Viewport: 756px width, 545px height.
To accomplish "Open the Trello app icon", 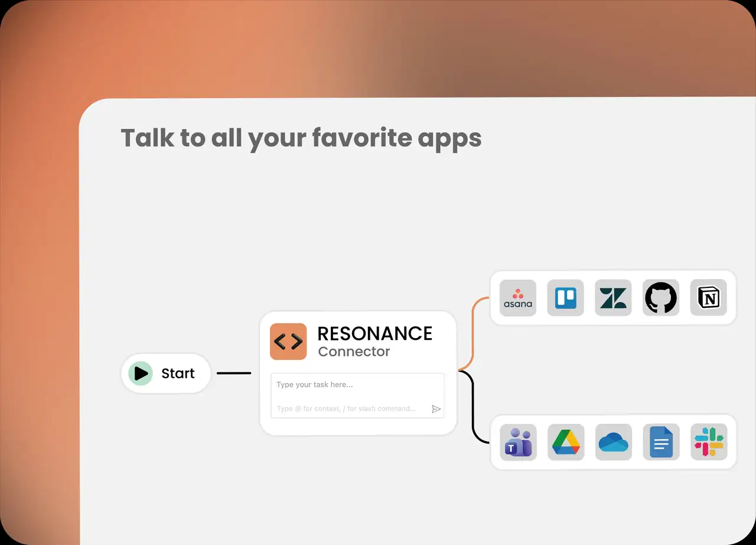I will click(566, 297).
